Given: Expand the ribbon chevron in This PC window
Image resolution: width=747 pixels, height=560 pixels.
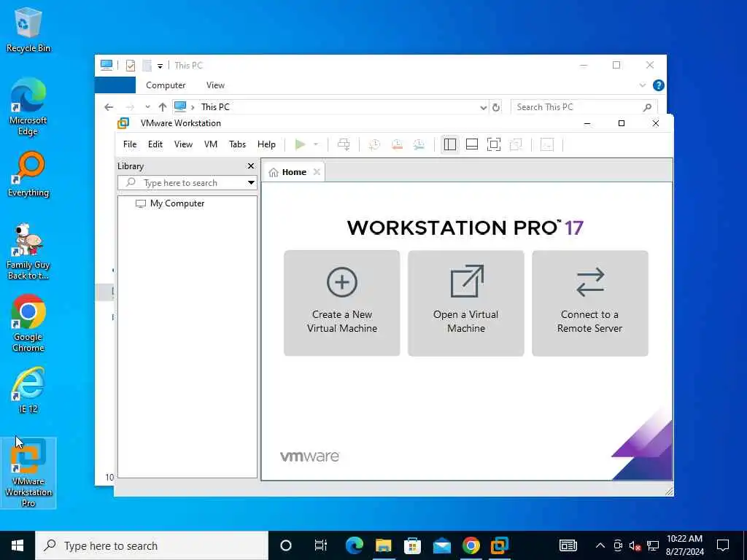Looking at the screenshot, I should (x=642, y=85).
